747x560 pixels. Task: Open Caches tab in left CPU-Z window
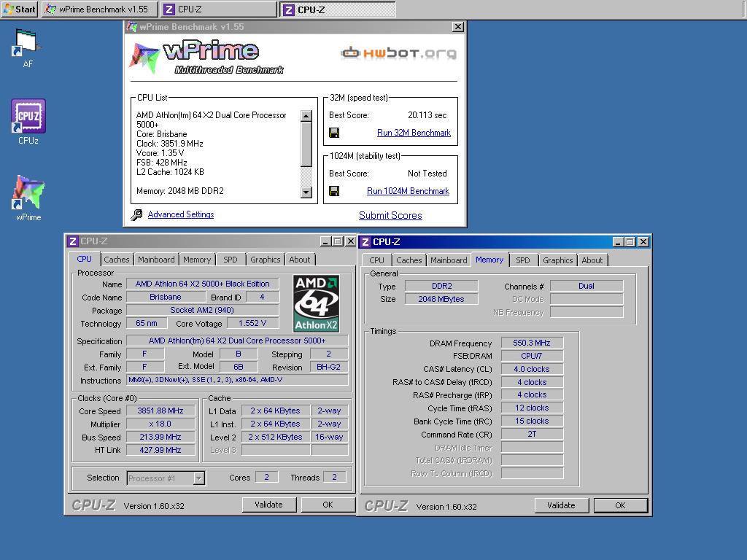[x=116, y=260]
